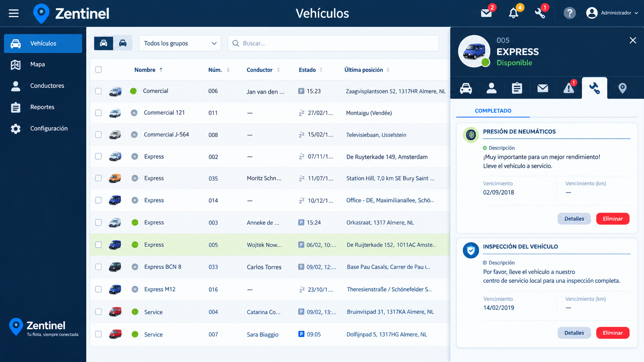Open maintenance wrench alerts in header
Viewport: 644px width, 362px height.
tap(540, 13)
